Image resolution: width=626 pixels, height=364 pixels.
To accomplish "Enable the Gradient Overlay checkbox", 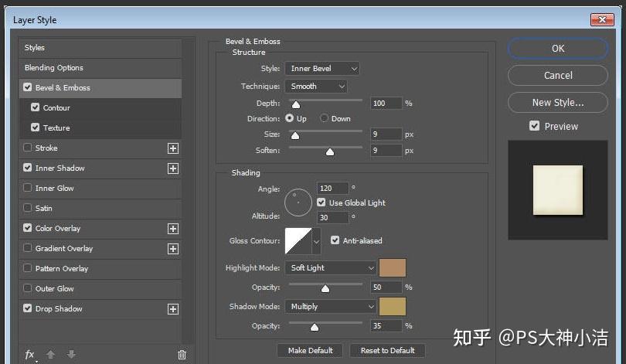I will point(28,247).
